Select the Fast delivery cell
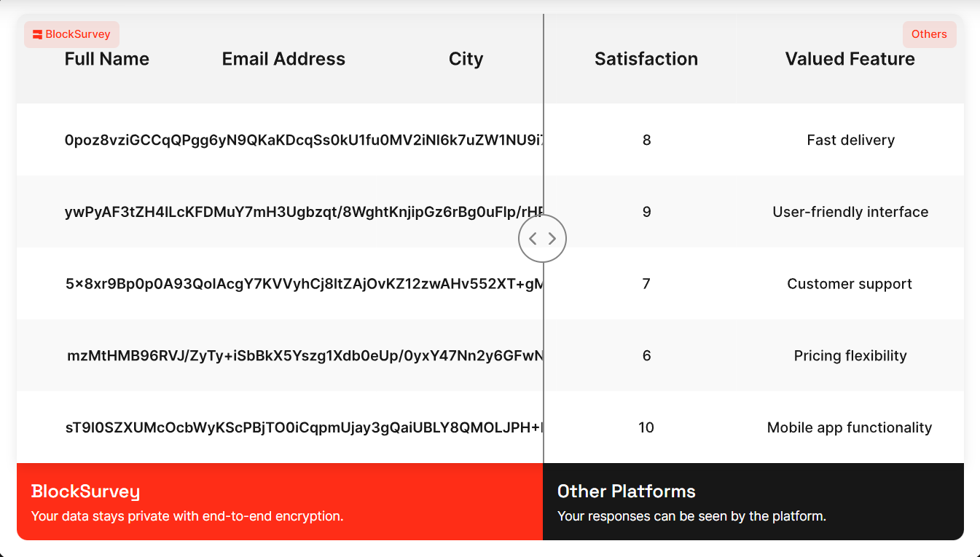 [x=850, y=140]
